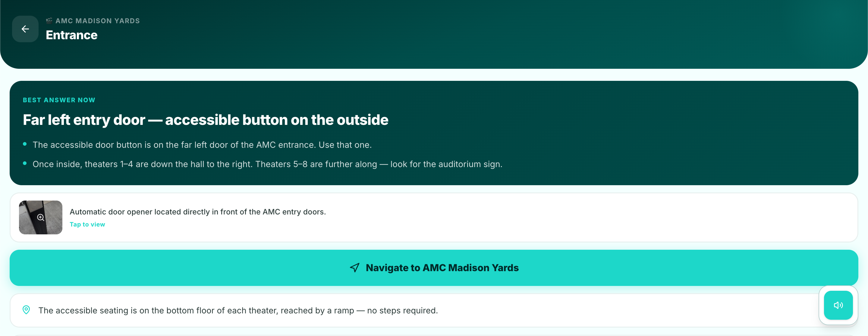The width and height of the screenshot is (868, 336).
Task: Click the clapperboard icon beside AMC Madison Yards
Action: (49, 21)
